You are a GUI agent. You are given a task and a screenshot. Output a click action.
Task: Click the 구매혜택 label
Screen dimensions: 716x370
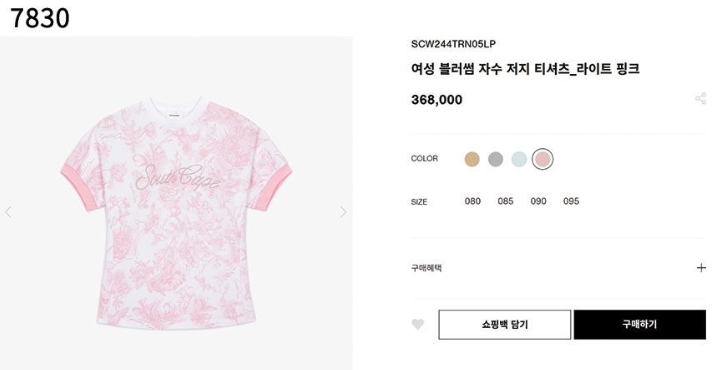click(426, 268)
